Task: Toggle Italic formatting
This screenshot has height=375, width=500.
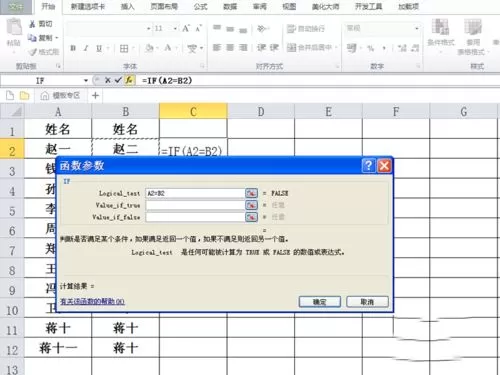Action: 86,48
